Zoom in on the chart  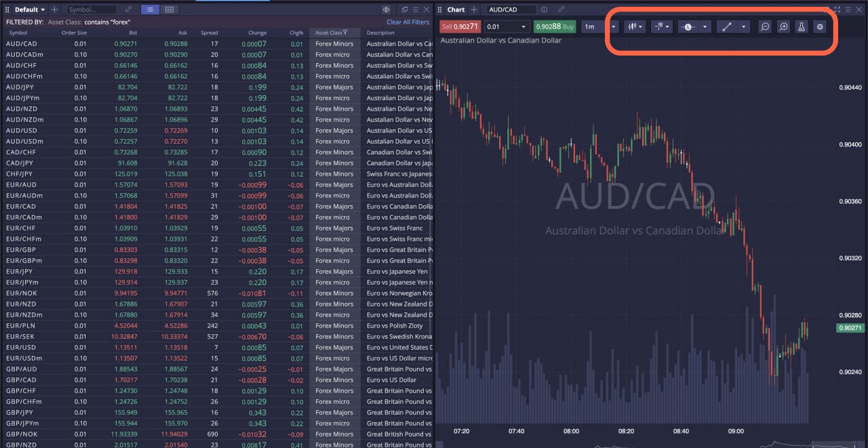783,26
